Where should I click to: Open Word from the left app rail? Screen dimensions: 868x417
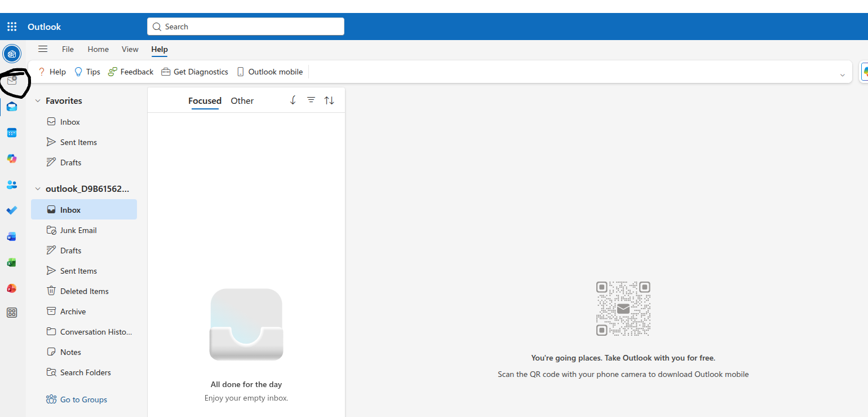click(11, 236)
